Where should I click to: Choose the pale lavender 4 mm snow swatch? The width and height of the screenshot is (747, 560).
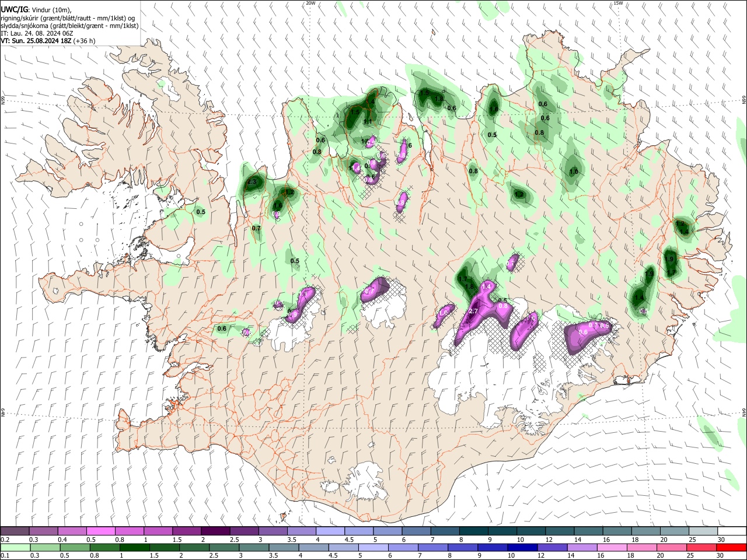coord(330,531)
